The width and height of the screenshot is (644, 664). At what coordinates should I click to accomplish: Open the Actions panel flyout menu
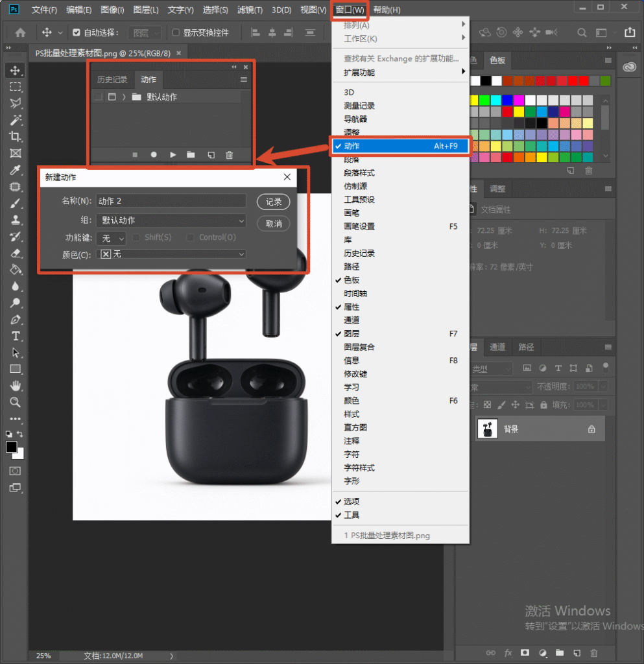[x=243, y=80]
